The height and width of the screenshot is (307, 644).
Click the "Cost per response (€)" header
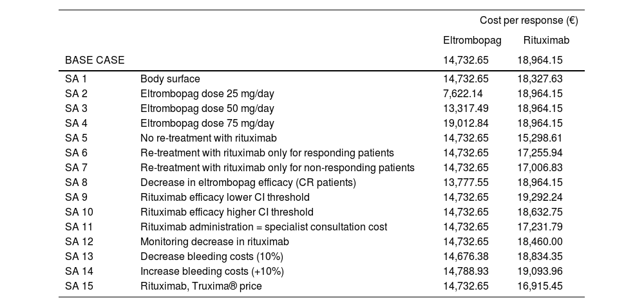[x=529, y=21]
